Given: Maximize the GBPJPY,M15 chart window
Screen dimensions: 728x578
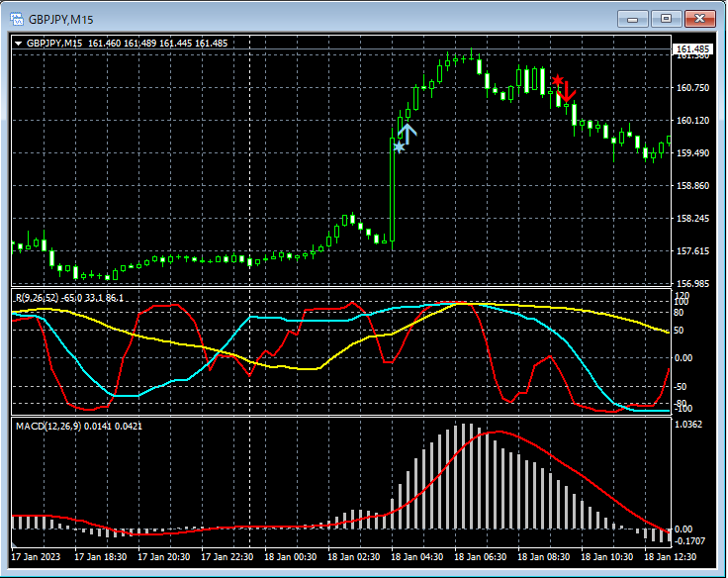Looking at the screenshot, I should point(667,18).
